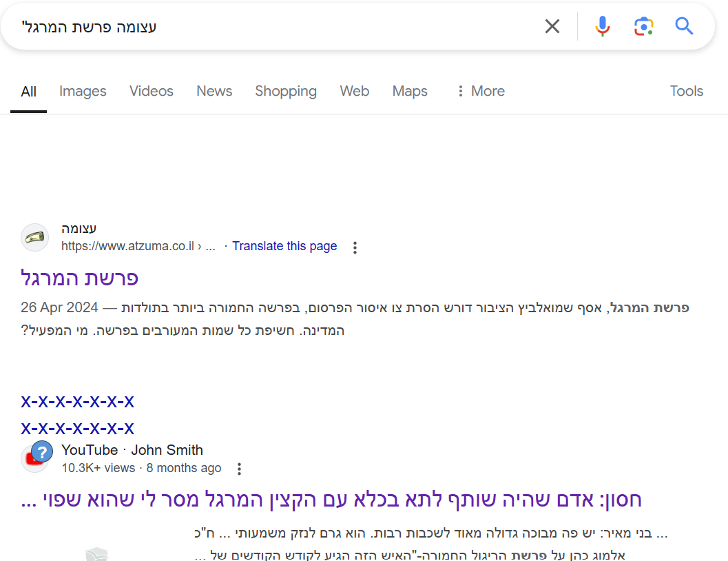Screen dimensions: 728x561
Task: Expand the More search categories dropdown
Action: (479, 91)
